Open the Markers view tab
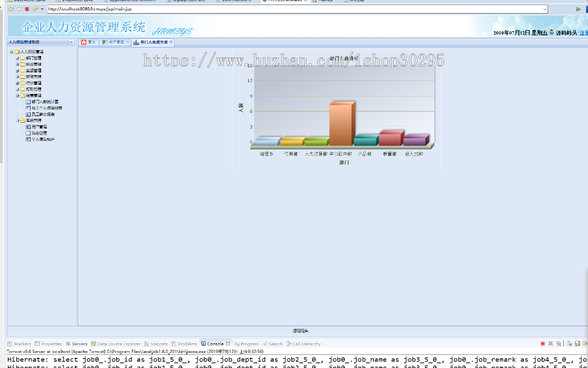This screenshot has height=368, width=588. pos(19,344)
